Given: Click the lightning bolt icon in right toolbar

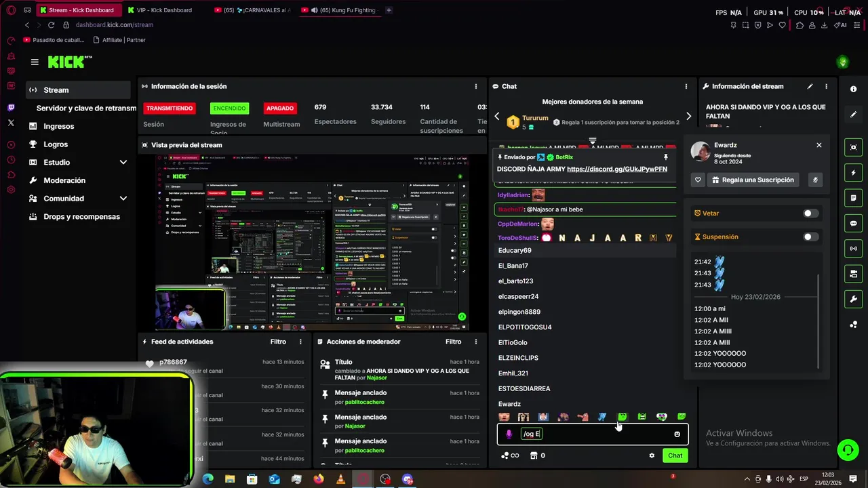Looking at the screenshot, I should 853,173.
